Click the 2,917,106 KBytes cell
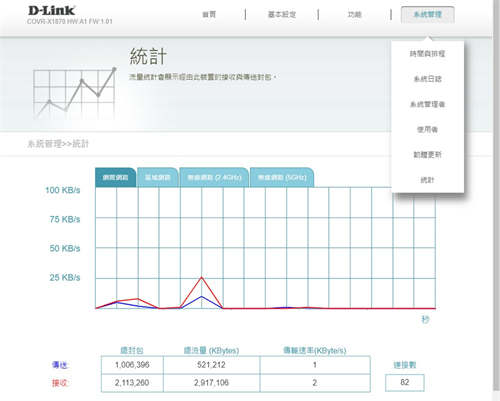This screenshot has height=401, width=500. pos(211,383)
